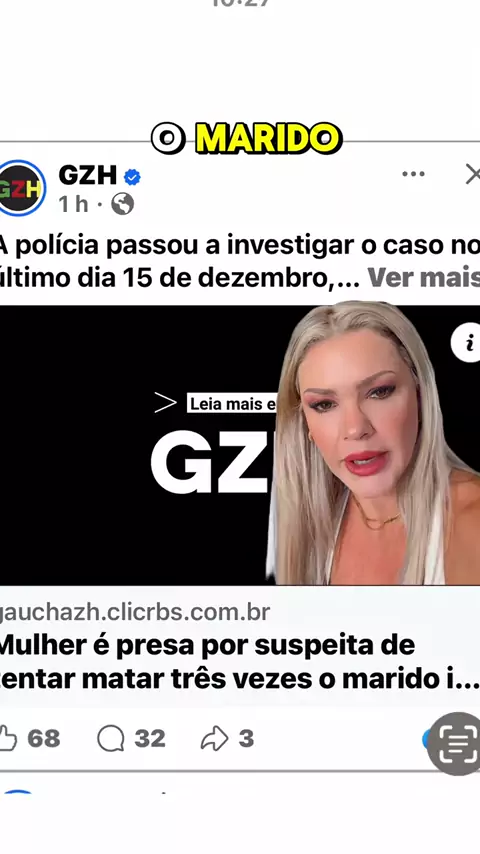Tap the black GZH link preview thumbnail
The width and height of the screenshot is (480, 854).
point(136,445)
